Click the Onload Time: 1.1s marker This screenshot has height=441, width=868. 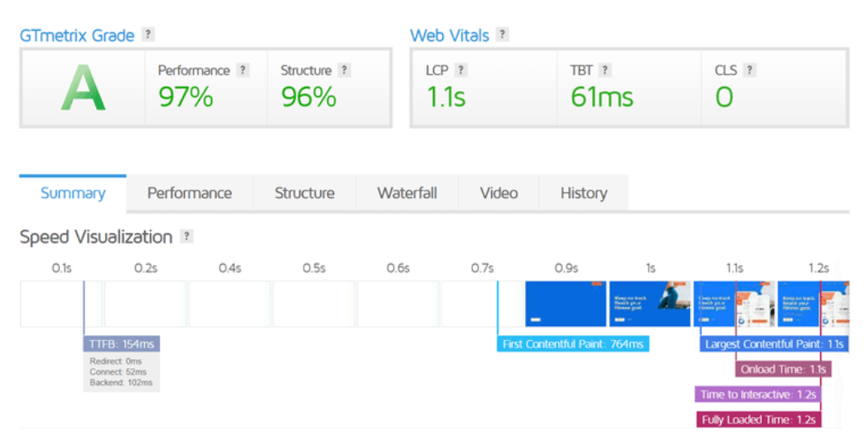(x=784, y=369)
